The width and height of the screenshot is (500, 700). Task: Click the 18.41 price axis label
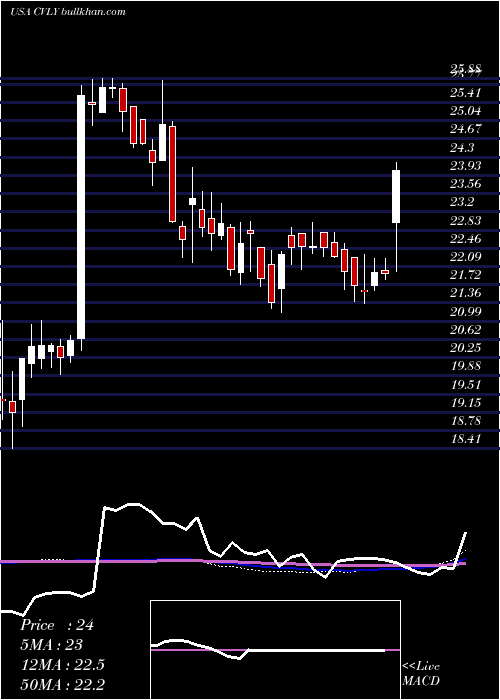coord(465,439)
